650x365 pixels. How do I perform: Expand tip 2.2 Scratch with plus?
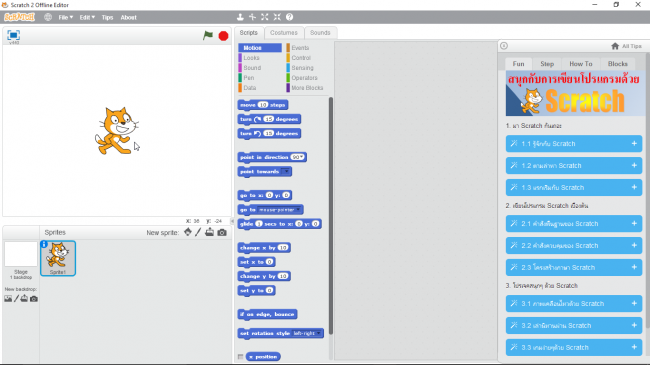[634, 246]
